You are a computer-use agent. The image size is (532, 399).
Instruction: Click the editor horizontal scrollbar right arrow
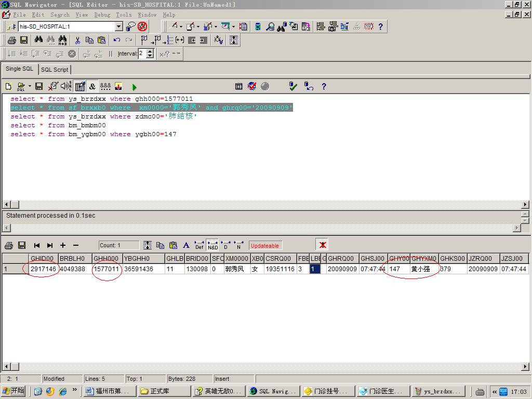(x=525, y=205)
